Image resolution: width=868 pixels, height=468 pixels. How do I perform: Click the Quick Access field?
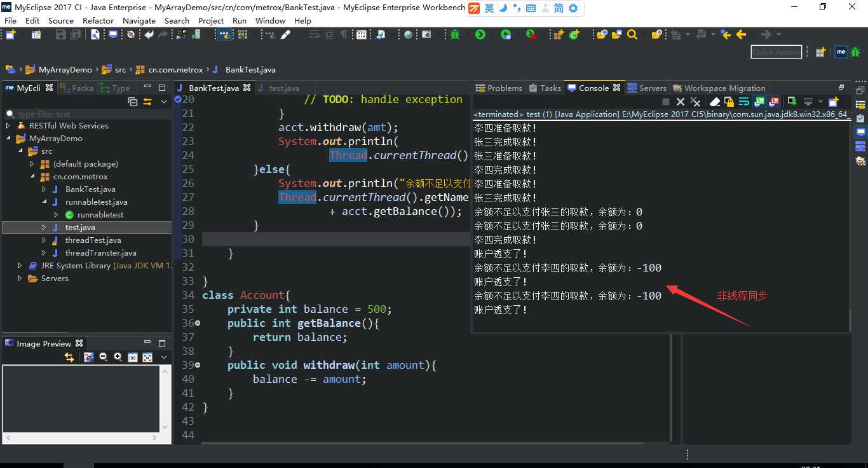pyautogui.click(x=776, y=52)
